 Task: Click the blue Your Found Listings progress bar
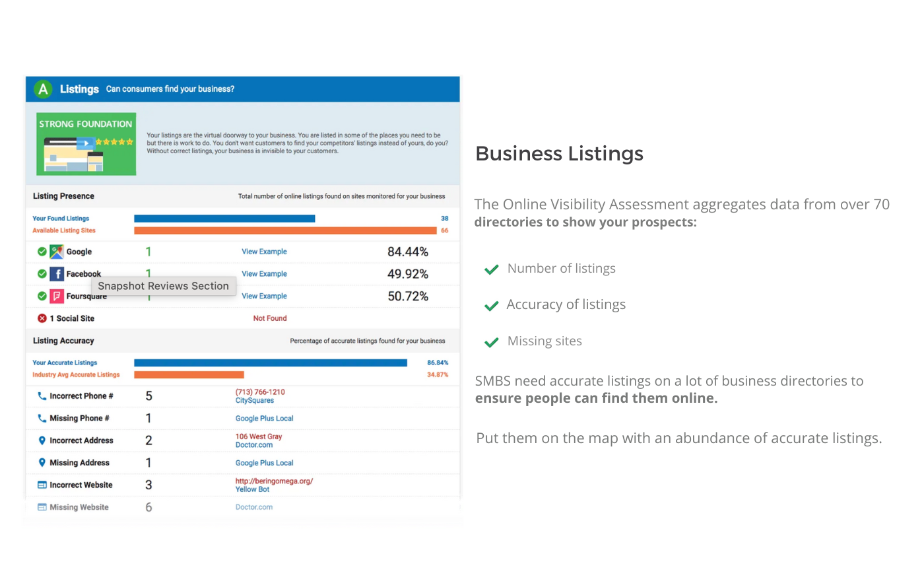point(224,218)
